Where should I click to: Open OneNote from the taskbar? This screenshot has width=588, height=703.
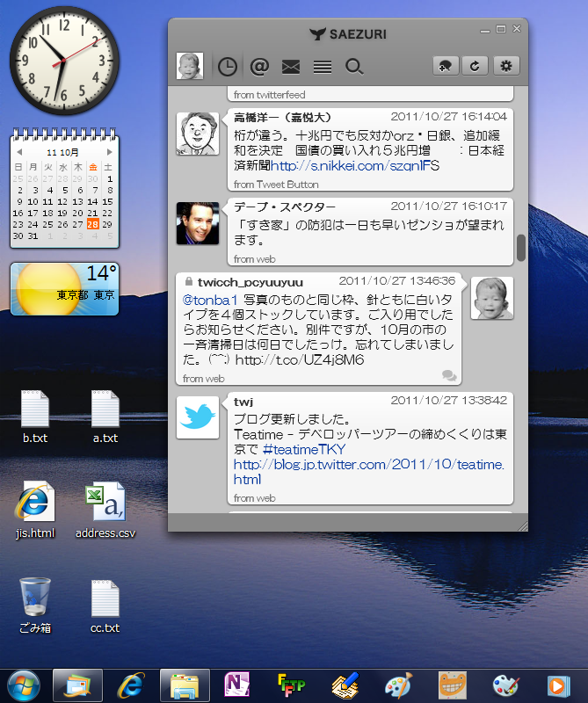point(237,684)
